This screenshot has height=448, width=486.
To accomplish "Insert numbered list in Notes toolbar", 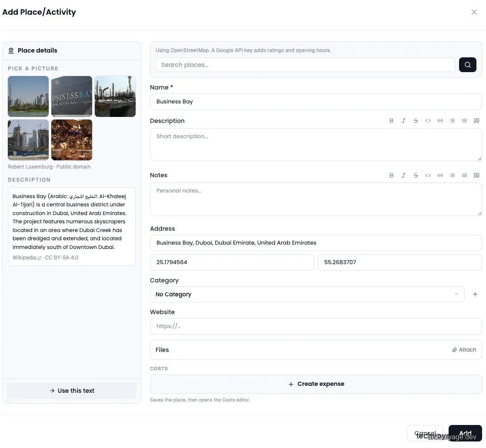I will click(464, 176).
